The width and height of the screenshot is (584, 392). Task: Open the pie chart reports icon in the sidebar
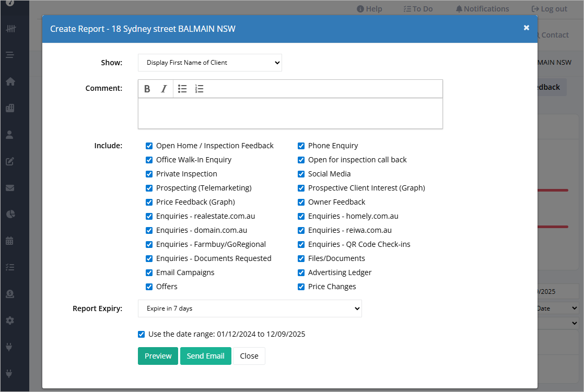pyautogui.click(x=10, y=214)
